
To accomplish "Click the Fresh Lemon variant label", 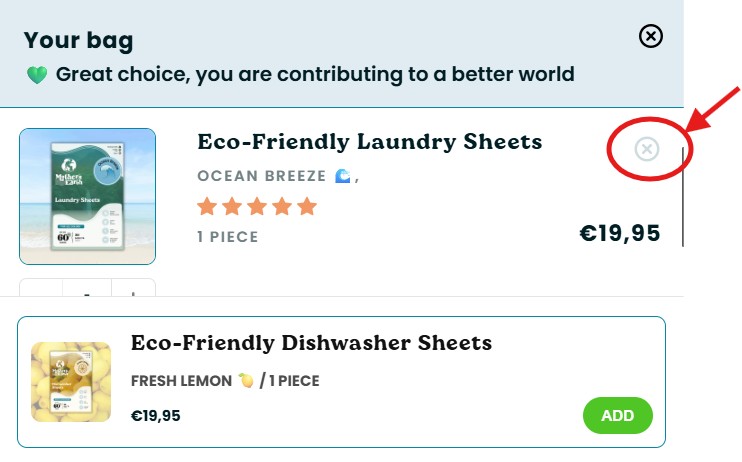I will click(x=181, y=381).
